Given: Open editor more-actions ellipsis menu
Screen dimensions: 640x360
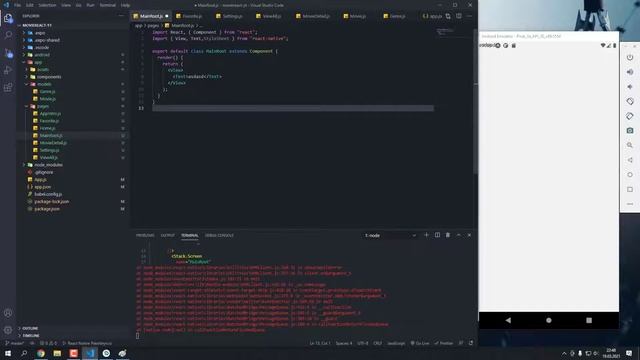Looking at the screenshot, I should coord(469,16).
